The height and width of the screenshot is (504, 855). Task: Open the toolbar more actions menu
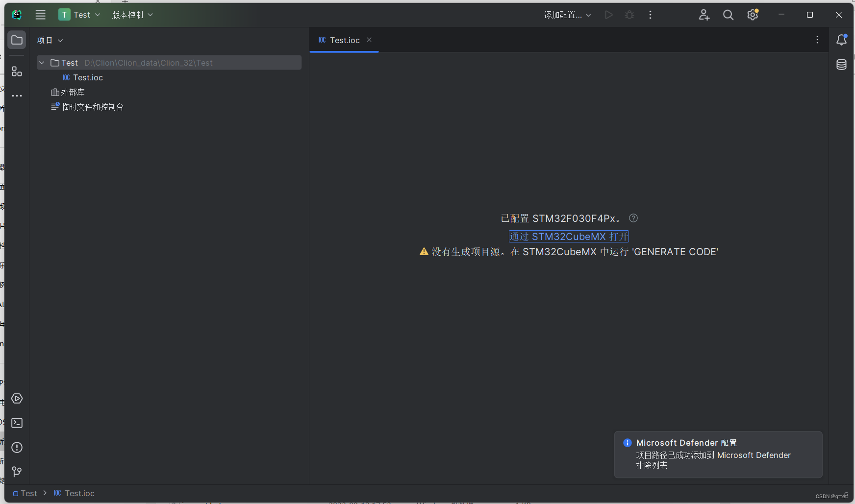point(651,15)
